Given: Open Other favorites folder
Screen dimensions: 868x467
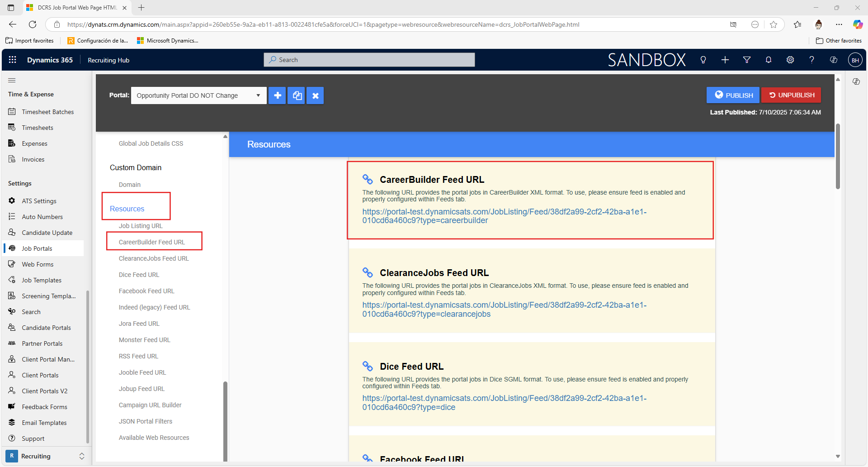Looking at the screenshot, I should pos(839,41).
